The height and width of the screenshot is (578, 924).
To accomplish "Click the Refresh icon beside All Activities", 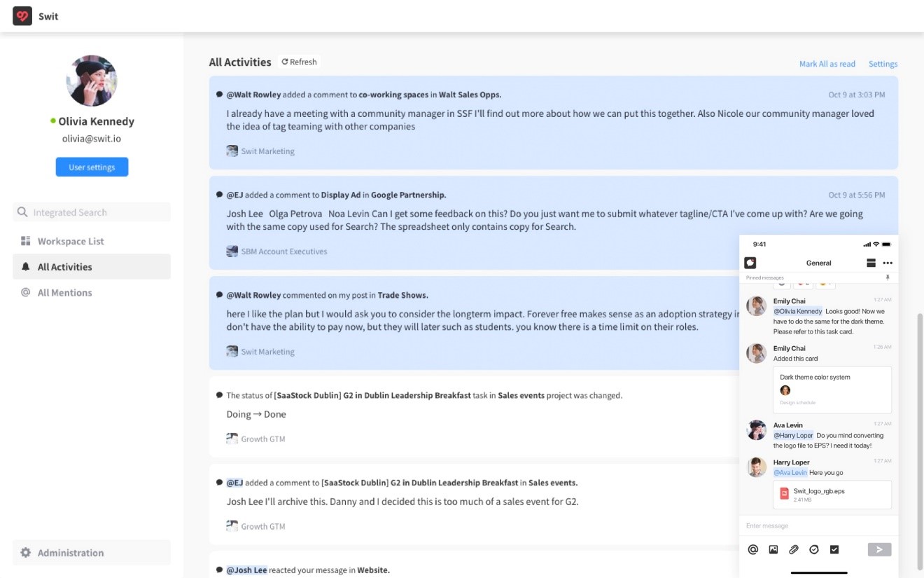I will [286, 62].
